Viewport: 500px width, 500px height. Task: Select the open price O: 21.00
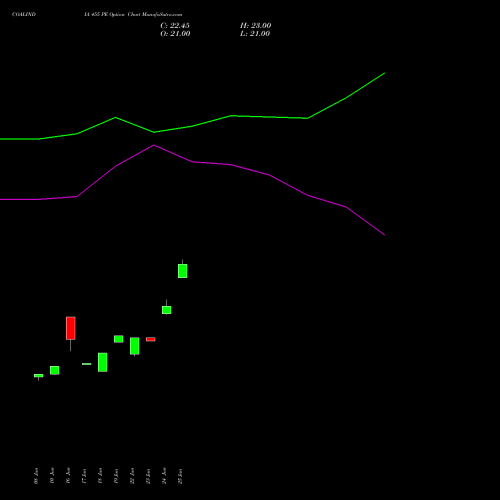click(x=175, y=34)
